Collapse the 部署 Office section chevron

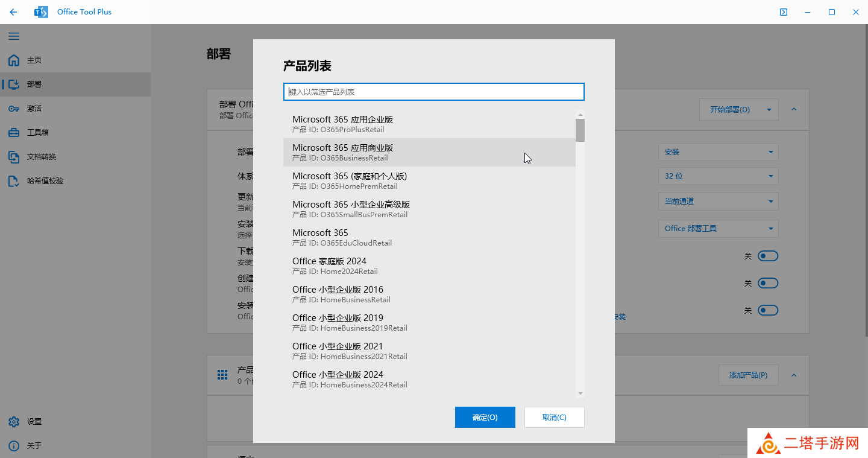point(794,110)
